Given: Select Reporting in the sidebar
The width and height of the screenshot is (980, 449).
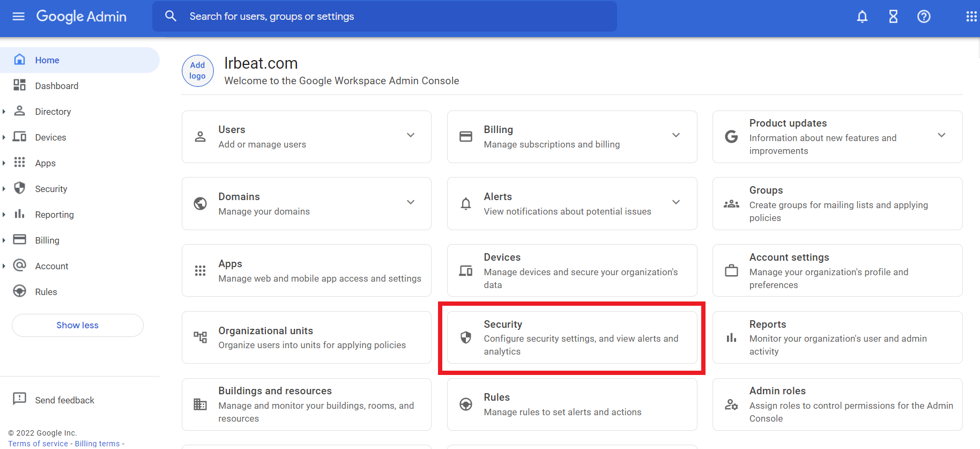Looking at the screenshot, I should [x=54, y=215].
